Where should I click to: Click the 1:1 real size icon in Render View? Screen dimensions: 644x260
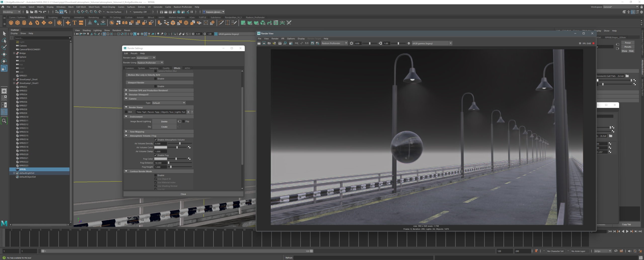pyautogui.click(x=307, y=43)
